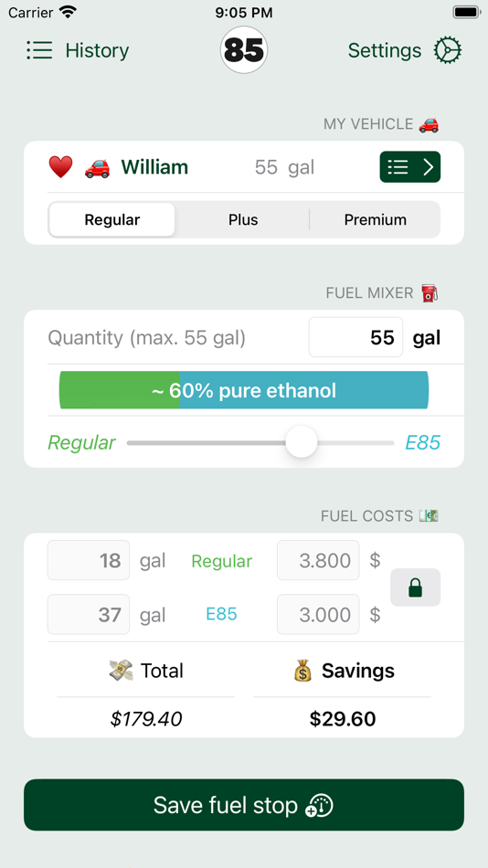Image resolution: width=488 pixels, height=868 pixels.
Task: Save the fuel stop
Action: (244, 805)
